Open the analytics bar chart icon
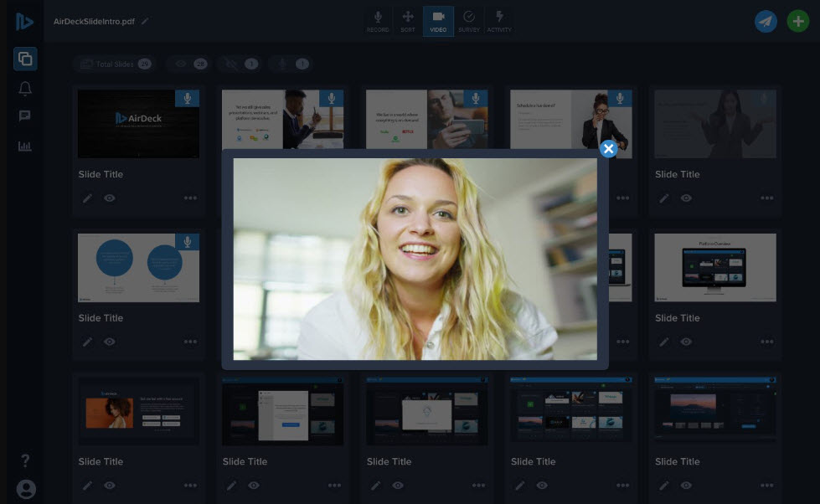Image resolution: width=820 pixels, height=504 pixels. point(24,146)
